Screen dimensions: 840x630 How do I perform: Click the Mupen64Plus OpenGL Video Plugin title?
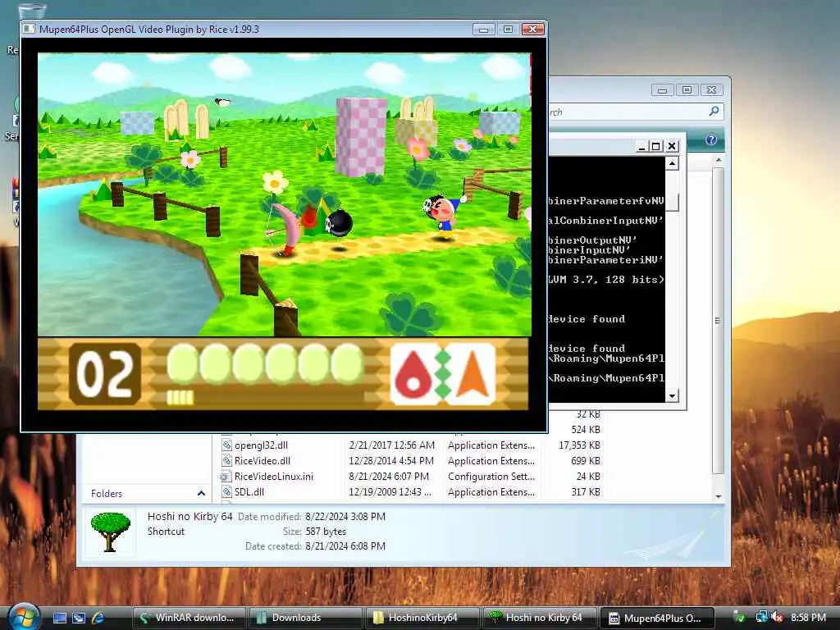pyautogui.click(x=149, y=29)
